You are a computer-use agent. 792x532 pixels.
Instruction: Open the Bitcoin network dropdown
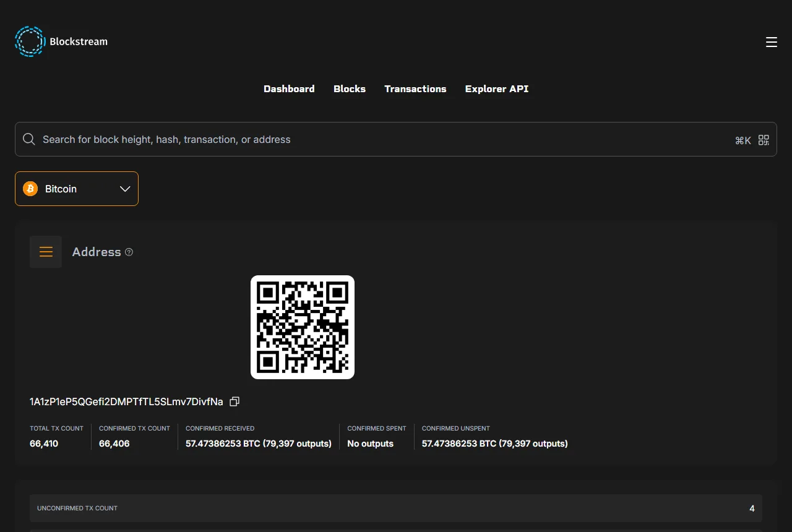(77, 189)
